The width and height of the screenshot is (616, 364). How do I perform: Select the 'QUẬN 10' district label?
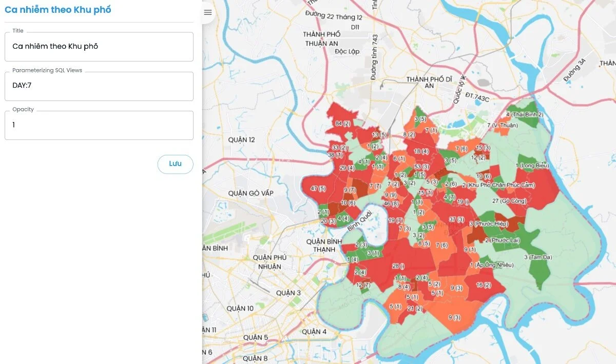coord(240,308)
